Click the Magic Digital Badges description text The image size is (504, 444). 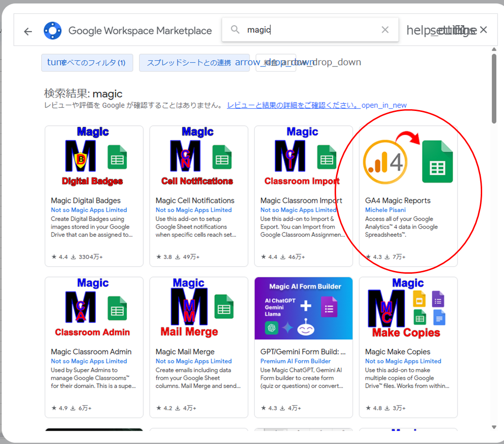point(92,227)
